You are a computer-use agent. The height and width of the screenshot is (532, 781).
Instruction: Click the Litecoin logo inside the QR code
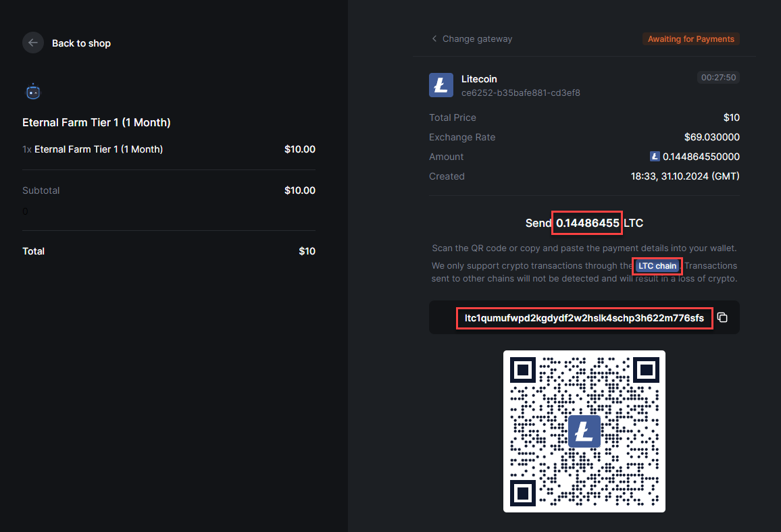coord(584,431)
